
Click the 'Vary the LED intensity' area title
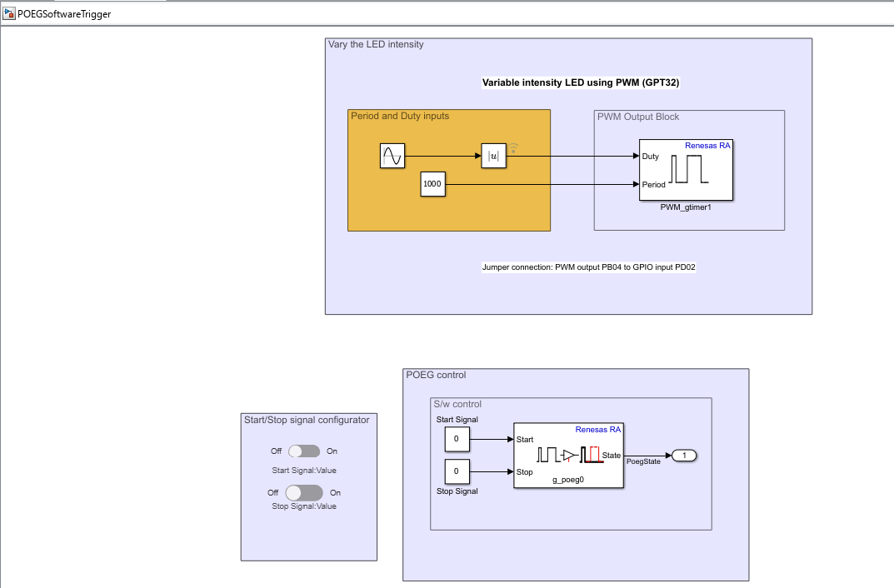pos(376,44)
